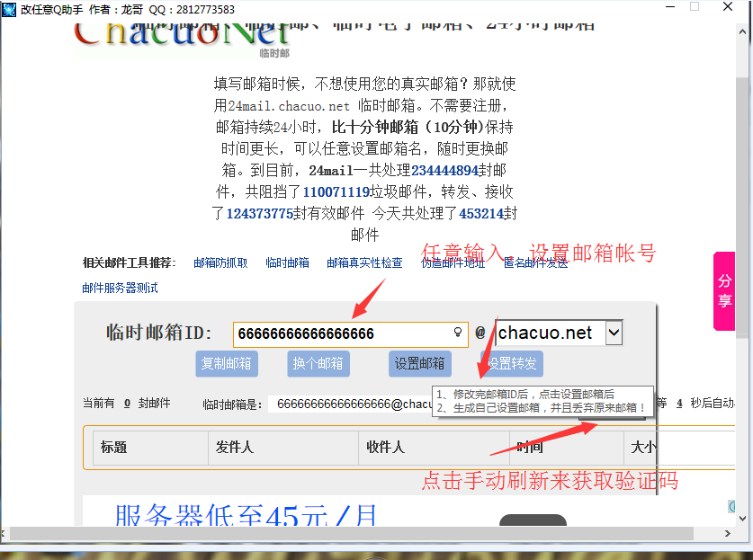Click the 收件人 column header
The height and width of the screenshot is (560, 753).
(x=435, y=448)
